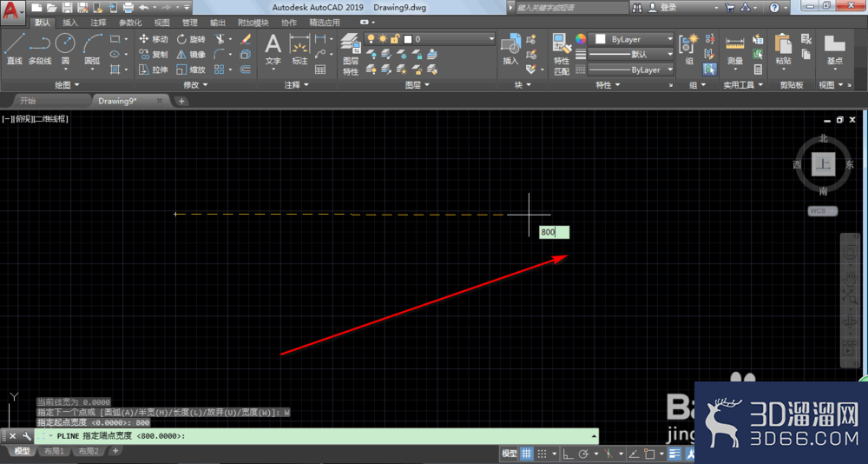Click the WCS button under the ViewCube
Screen dimensions: 868x464
(x=822, y=210)
